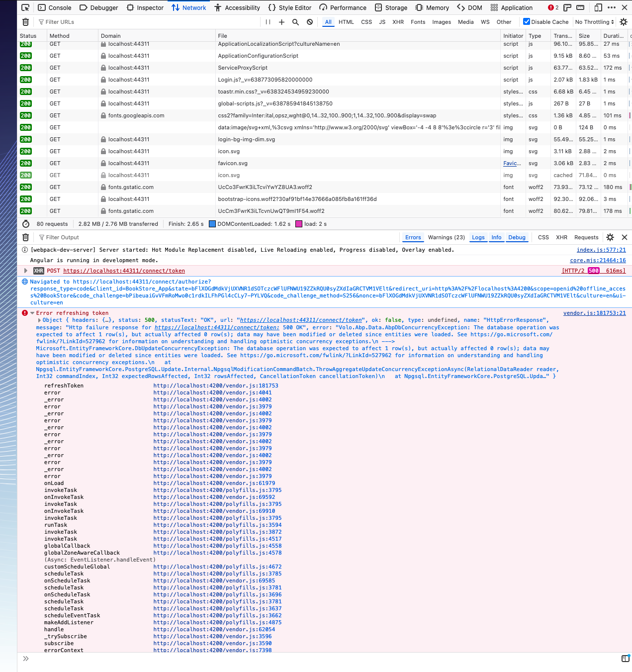632x672 pixels.
Task: Expand the POST connect/token XHR entry
Action: (26, 271)
